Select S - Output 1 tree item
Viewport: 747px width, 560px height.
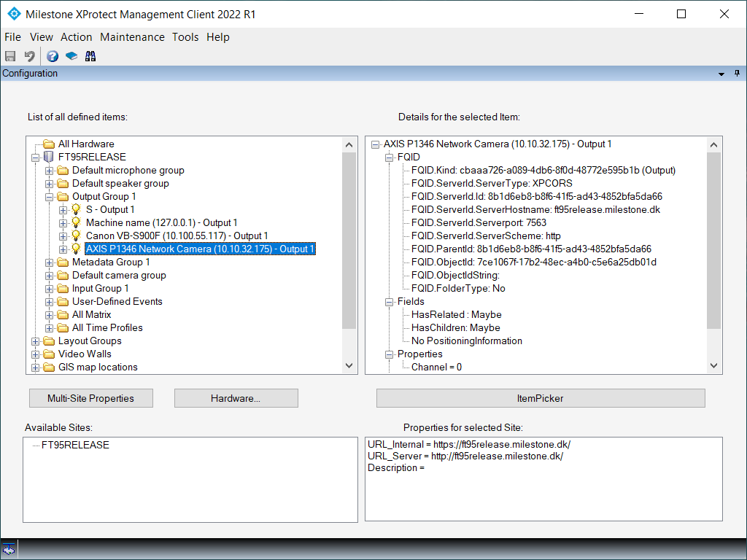click(x=110, y=209)
